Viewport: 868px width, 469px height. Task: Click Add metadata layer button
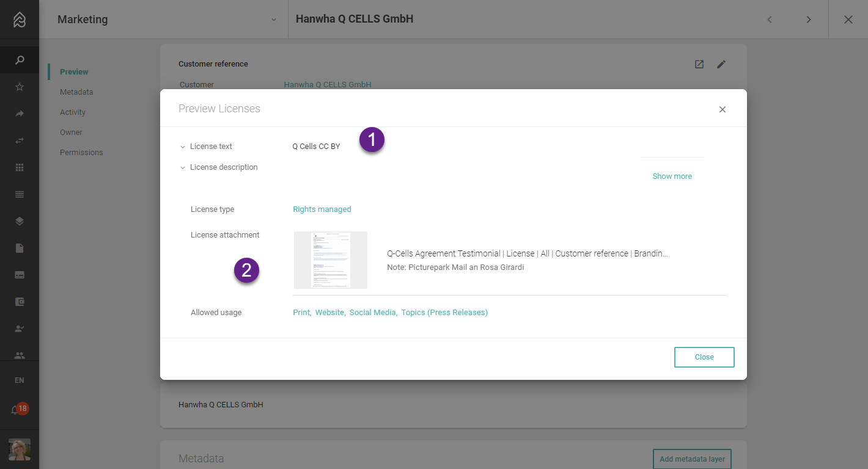692,459
